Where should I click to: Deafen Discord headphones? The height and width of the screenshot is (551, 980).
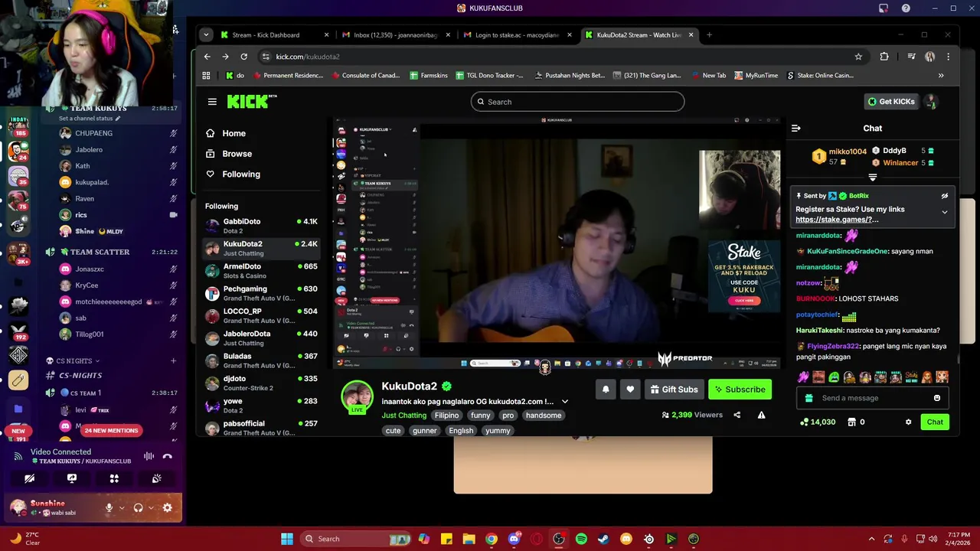(138, 508)
